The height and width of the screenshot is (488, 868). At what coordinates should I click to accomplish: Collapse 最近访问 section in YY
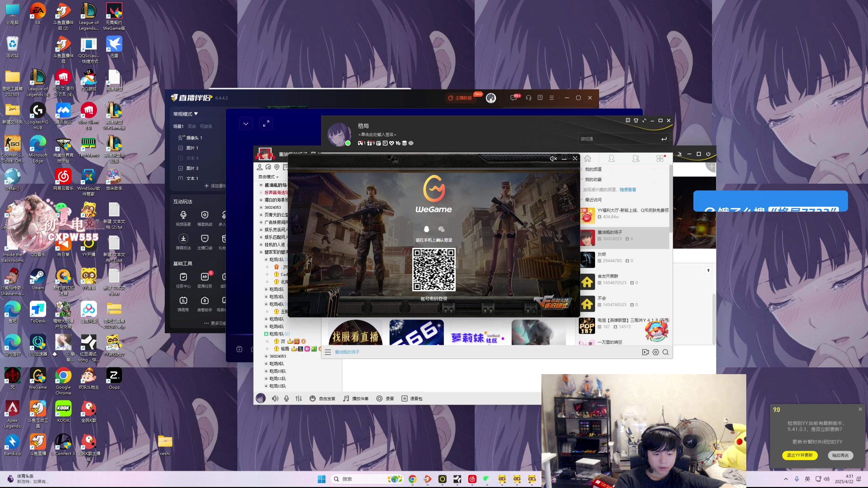tap(593, 200)
